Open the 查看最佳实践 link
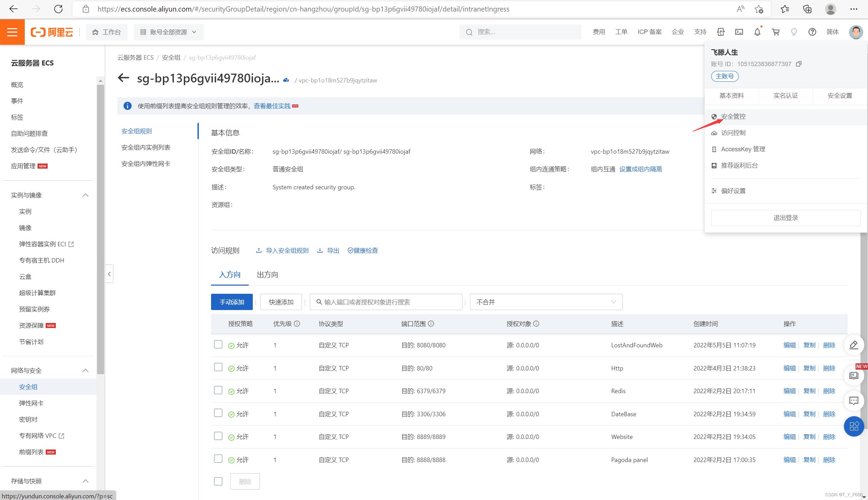 (272, 106)
